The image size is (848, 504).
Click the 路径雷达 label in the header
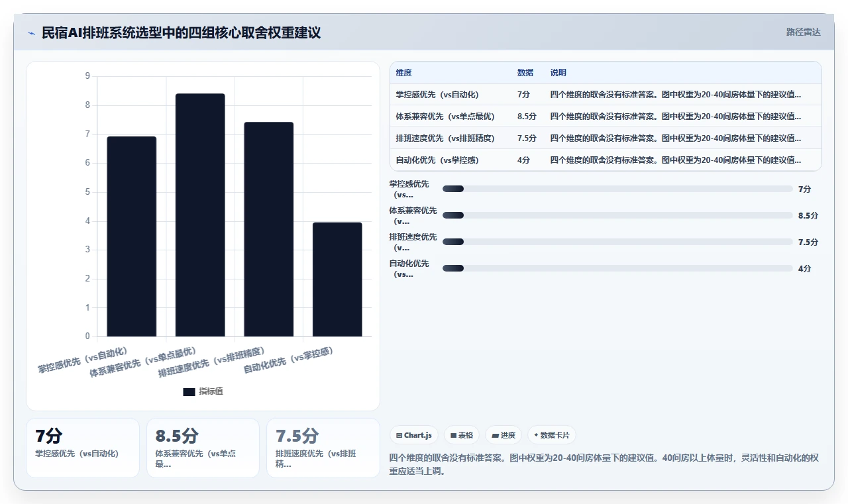tap(803, 32)
